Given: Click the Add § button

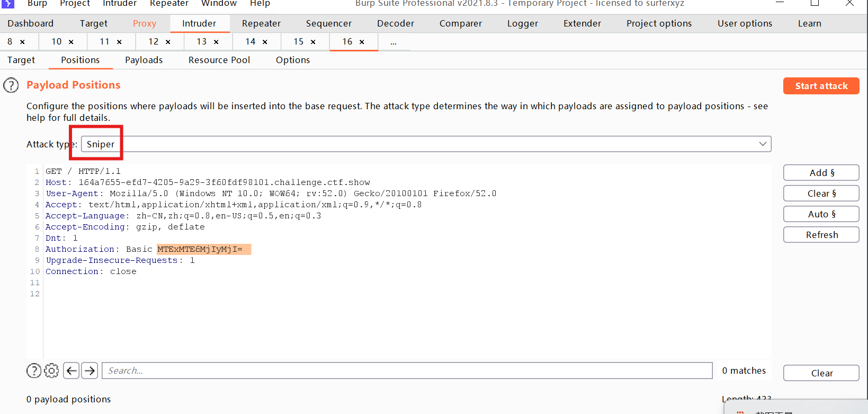Looking at the screenshot, I should click(x=821, y=173).
